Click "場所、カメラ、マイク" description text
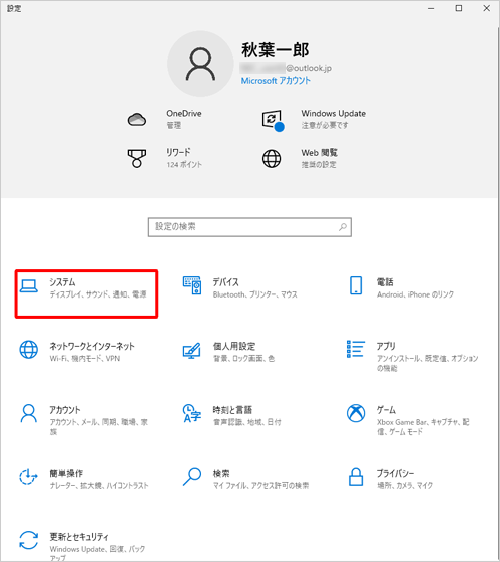The image size is (500, 562). [405, 486]
